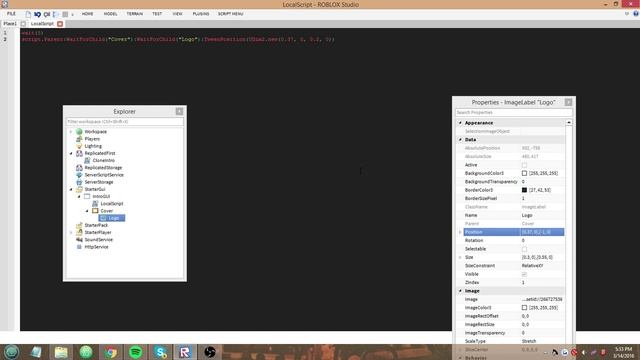Select Workspace globe icon in Explorer
This screenshot has width=640, height=360.
coord(79,131)
